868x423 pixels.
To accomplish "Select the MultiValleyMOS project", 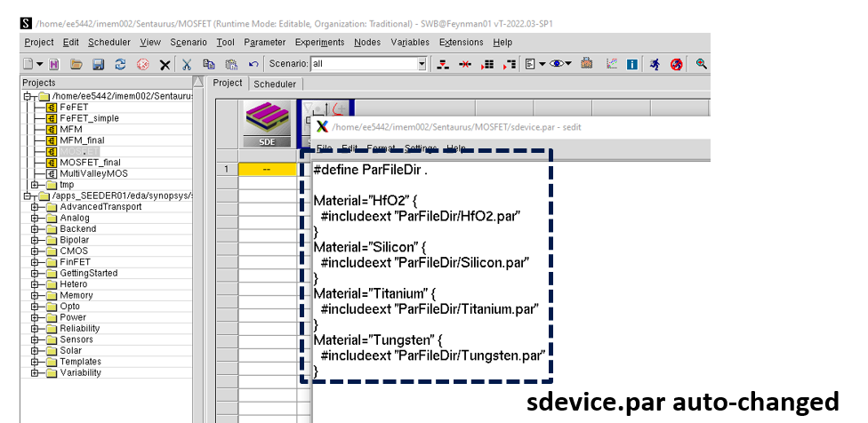I will 93,173.
